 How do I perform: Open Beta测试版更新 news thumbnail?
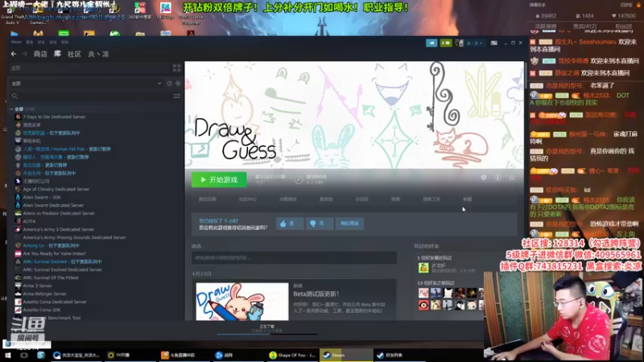coord(242,302)
